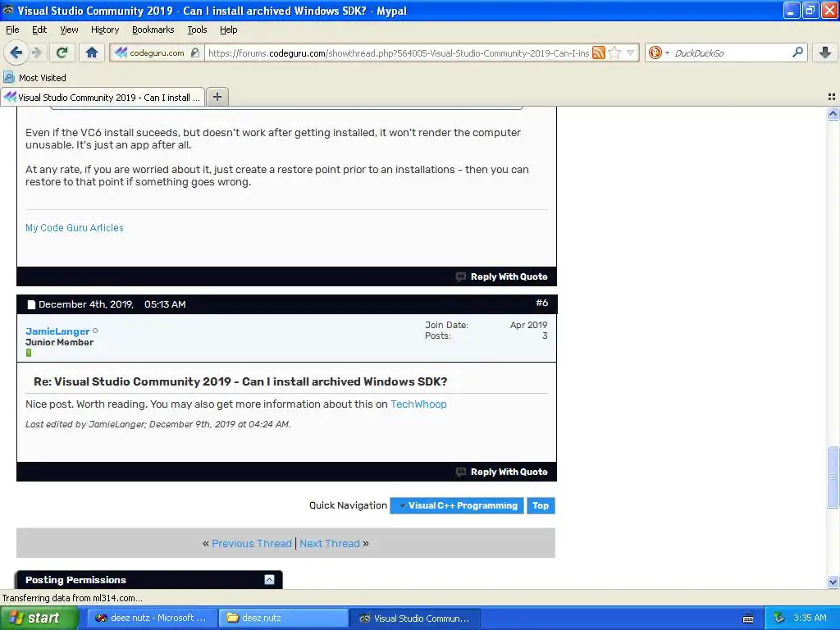Open the #6 post permalink
This screenshot has height=630, width=840.
pyautogui.click(x=541, y=303)
